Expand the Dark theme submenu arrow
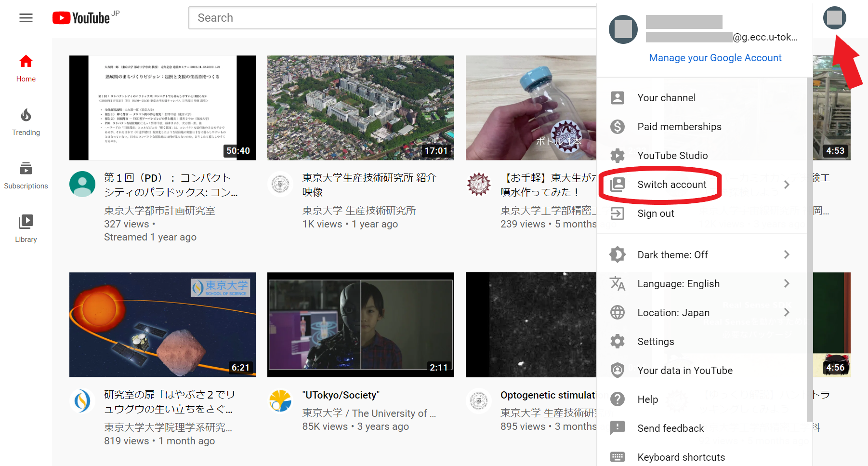 787,254
